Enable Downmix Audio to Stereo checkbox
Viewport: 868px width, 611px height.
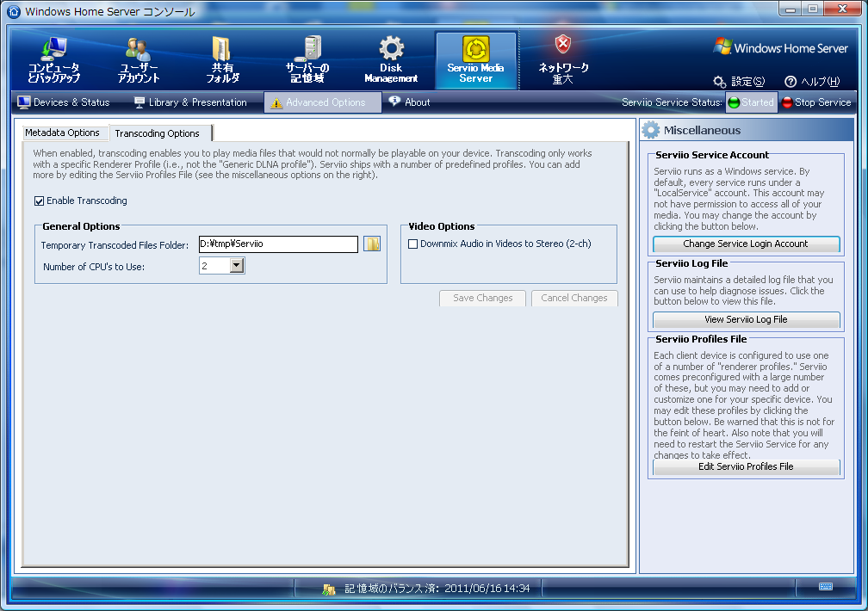(413, 244)
